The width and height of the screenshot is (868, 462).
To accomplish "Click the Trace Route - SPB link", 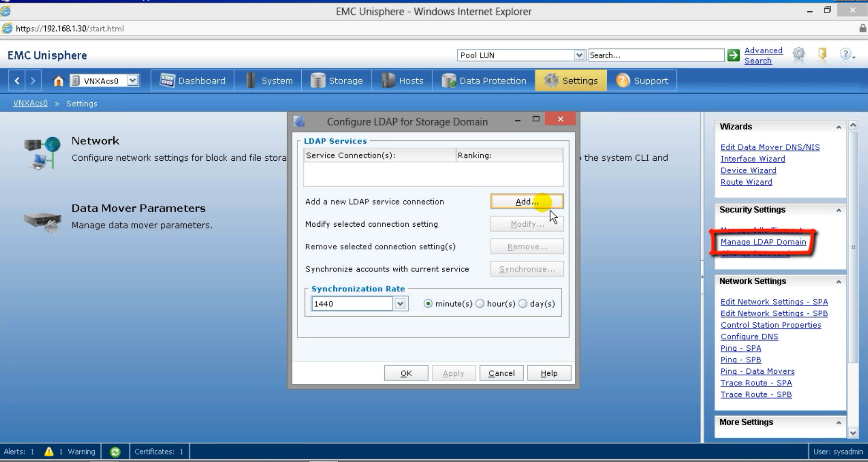I will click(756, 395).
